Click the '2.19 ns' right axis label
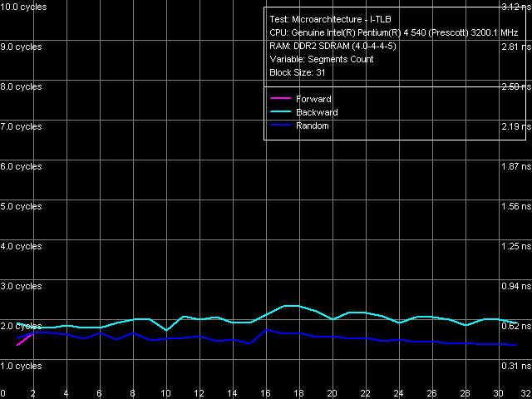The image size is (532, 399). [x=516, y=127]
